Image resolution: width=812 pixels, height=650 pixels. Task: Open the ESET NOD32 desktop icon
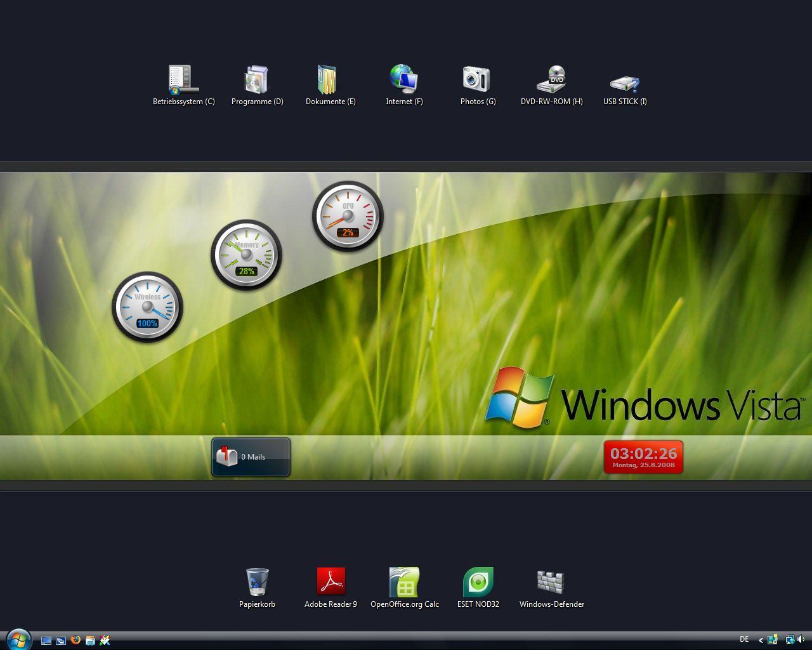click(478, 588)
